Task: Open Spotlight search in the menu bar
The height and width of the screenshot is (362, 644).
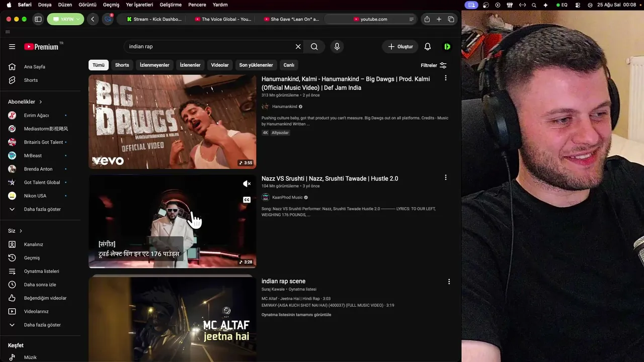Action: 534,5
